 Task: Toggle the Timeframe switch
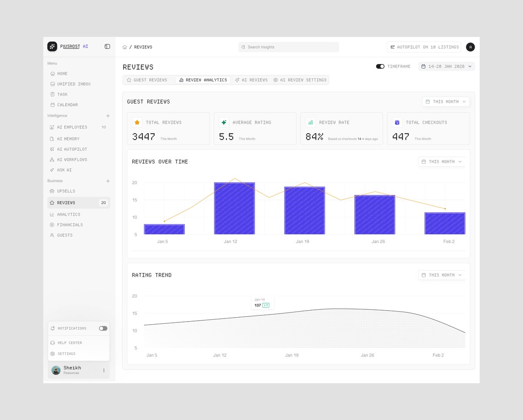coord(380,67)
